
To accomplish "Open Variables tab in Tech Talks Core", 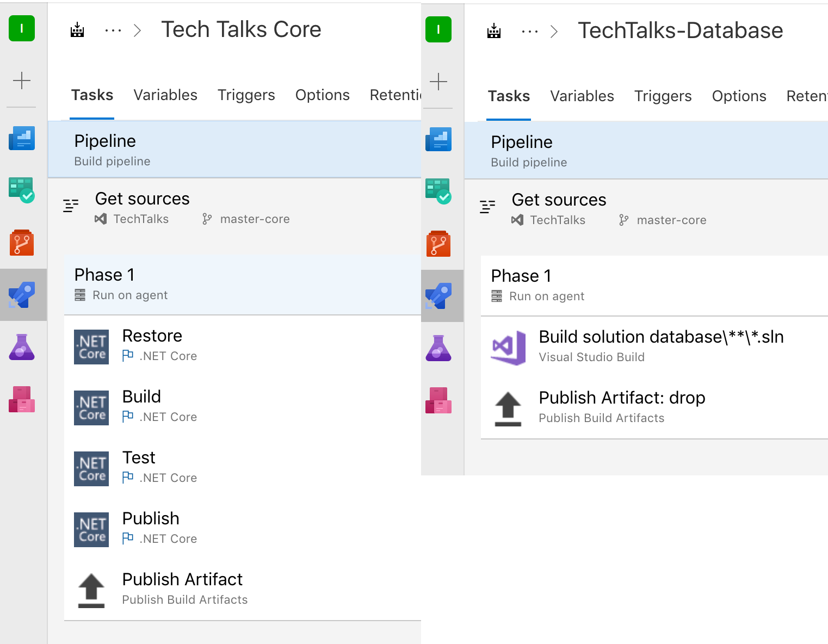I will (x=165, y=95).
